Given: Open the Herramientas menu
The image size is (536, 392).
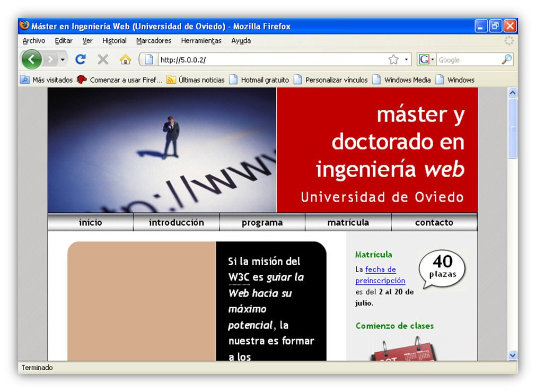Looking at the screenshot, I should [x=201, y=41].
